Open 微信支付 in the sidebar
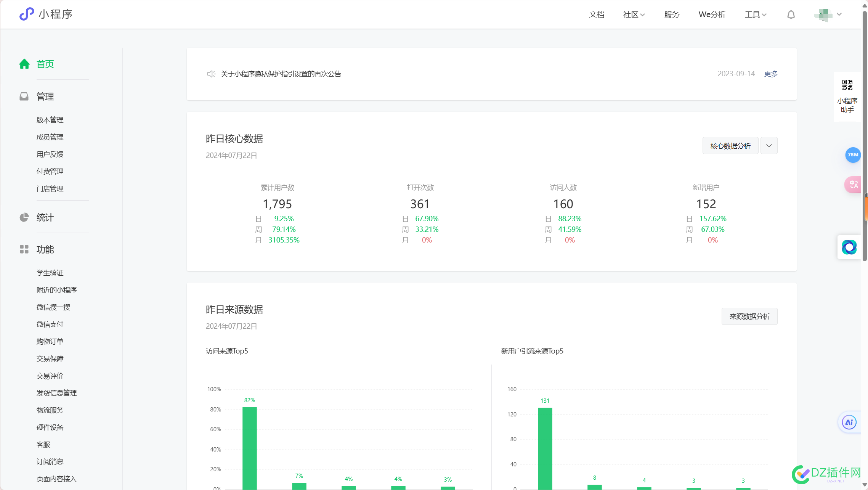This screenshot has width=868, height=490. click(x=50, y=324)
